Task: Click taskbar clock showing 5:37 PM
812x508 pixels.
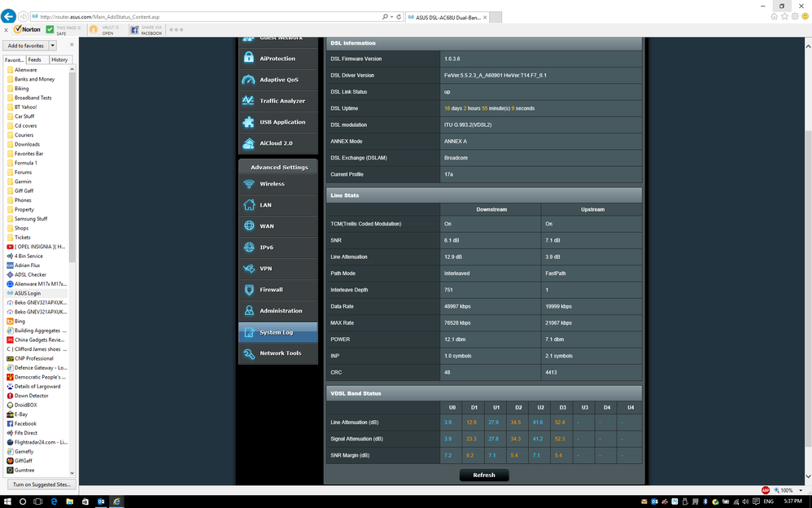Action: coord(792,501)
